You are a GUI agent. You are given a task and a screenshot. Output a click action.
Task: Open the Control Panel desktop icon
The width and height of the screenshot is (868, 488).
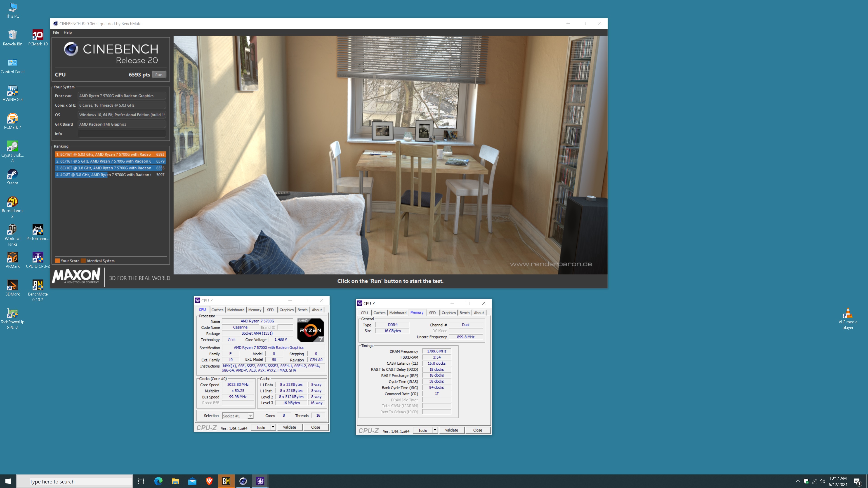pyautogui.click(x=12, y=66)
